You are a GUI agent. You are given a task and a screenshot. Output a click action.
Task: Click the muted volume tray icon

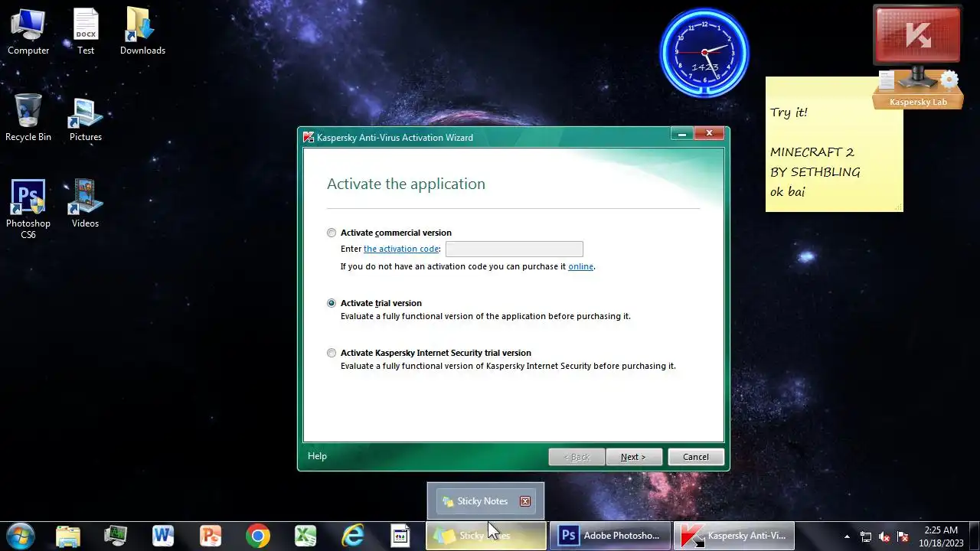coord(884,536)
